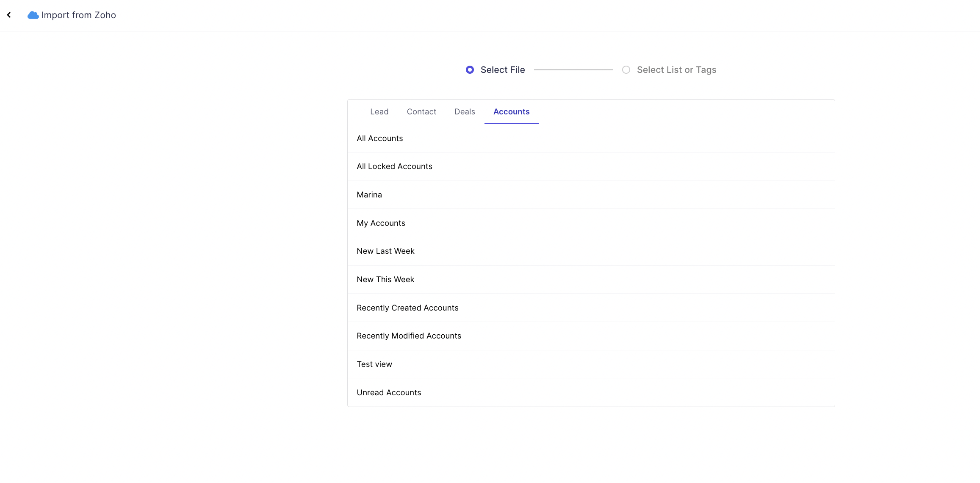Pick Recently Modified Accounts
Screen dimensions: 980x483
pos(409,336)
